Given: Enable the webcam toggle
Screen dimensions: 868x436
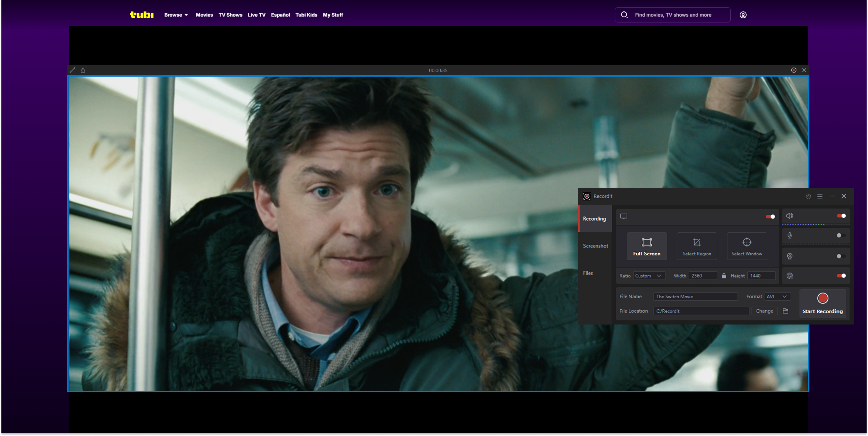Looking at the screenshot, I should 841,256.
